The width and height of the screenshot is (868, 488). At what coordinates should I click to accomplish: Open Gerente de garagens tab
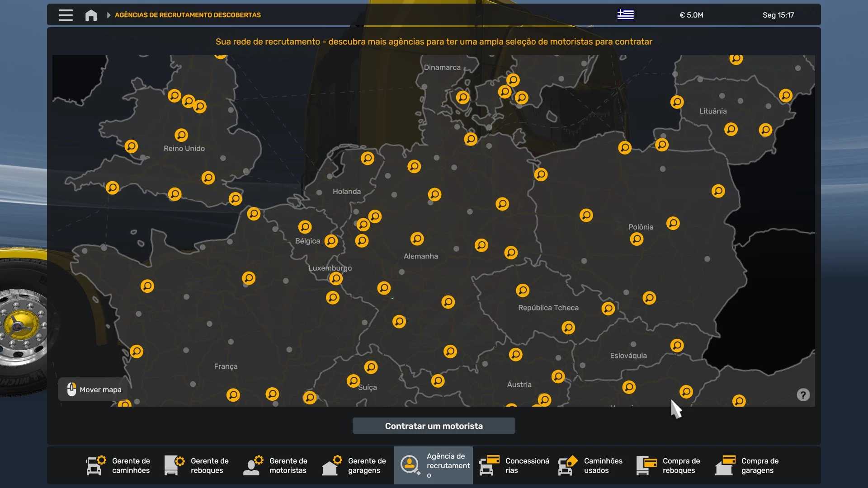click(x=354, y=465)
